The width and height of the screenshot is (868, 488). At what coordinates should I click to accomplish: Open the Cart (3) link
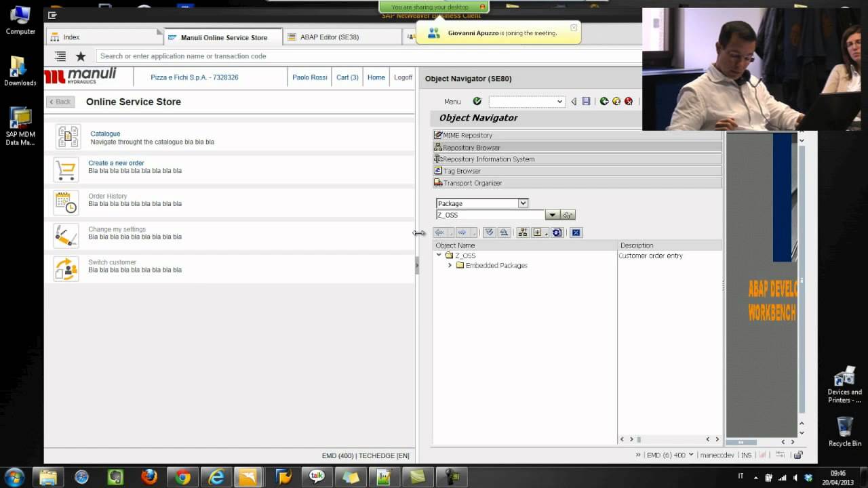click(347, 77)
